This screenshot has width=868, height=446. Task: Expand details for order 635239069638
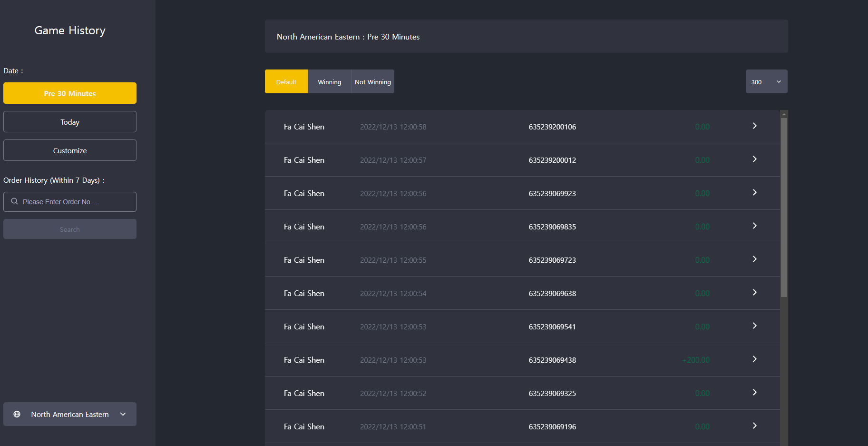[x=755, y=292]
